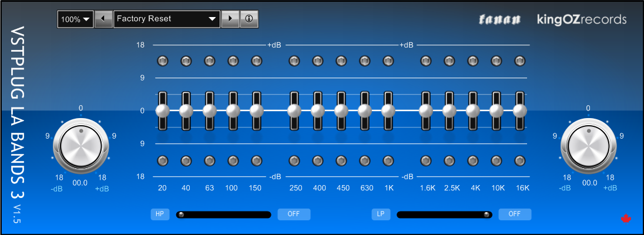This screenshot has height=235, width=644.
Task: Click the 250 Hz band slider handle
Action: point(294,110)
